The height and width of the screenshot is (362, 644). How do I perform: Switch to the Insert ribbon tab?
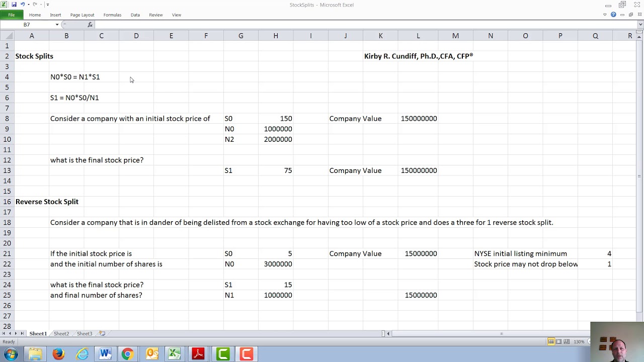[x=55, y=15]
